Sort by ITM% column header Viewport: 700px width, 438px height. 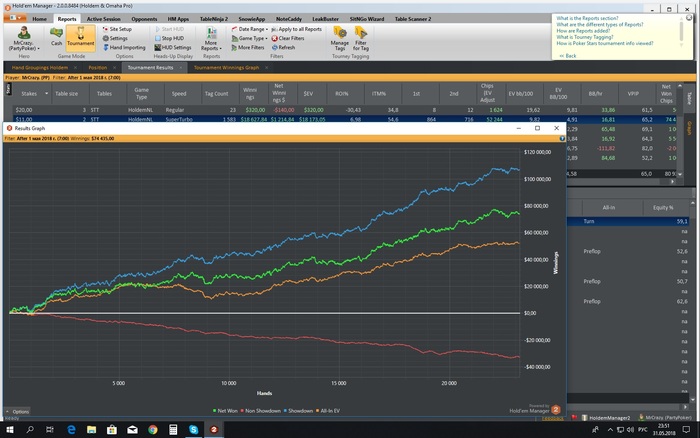point(379,94)
